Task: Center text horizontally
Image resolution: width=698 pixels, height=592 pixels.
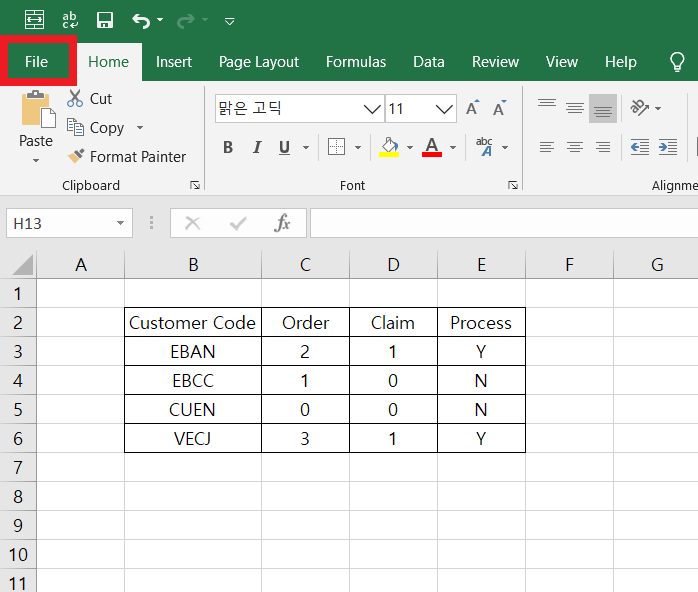Action: (575, 147)
